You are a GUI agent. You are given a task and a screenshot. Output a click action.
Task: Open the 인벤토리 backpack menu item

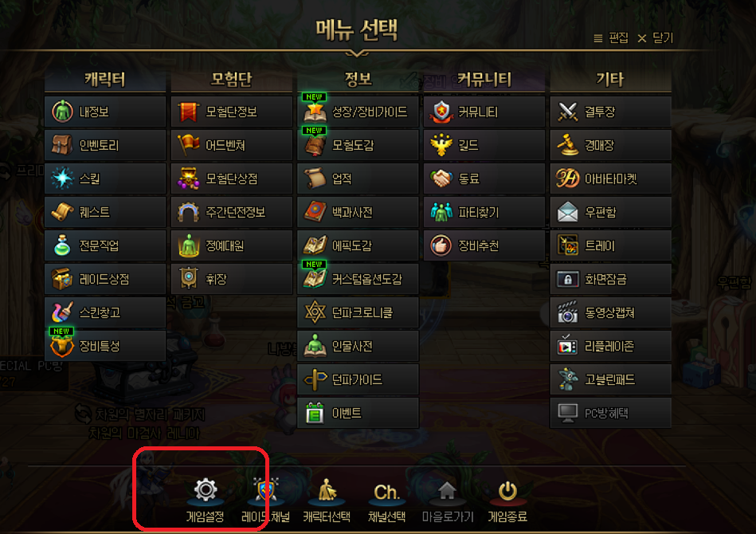tap(105, 145)
